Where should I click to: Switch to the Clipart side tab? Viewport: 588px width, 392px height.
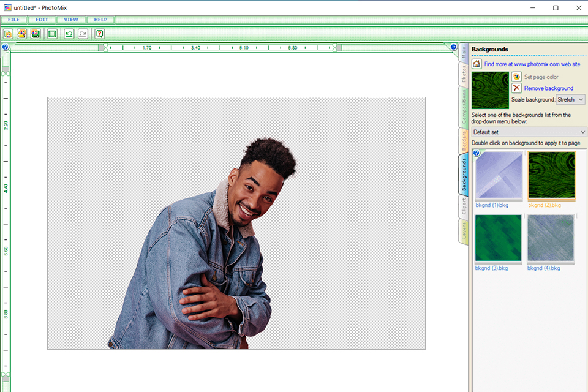coord(464,206)
